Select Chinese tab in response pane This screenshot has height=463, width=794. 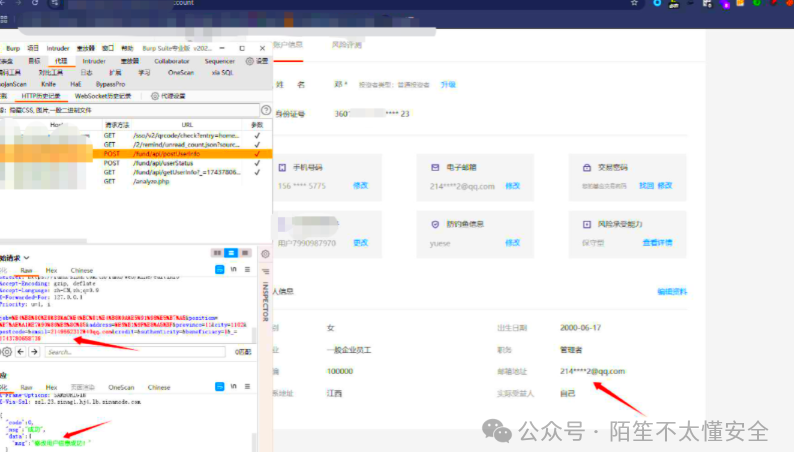coord(159,387)
